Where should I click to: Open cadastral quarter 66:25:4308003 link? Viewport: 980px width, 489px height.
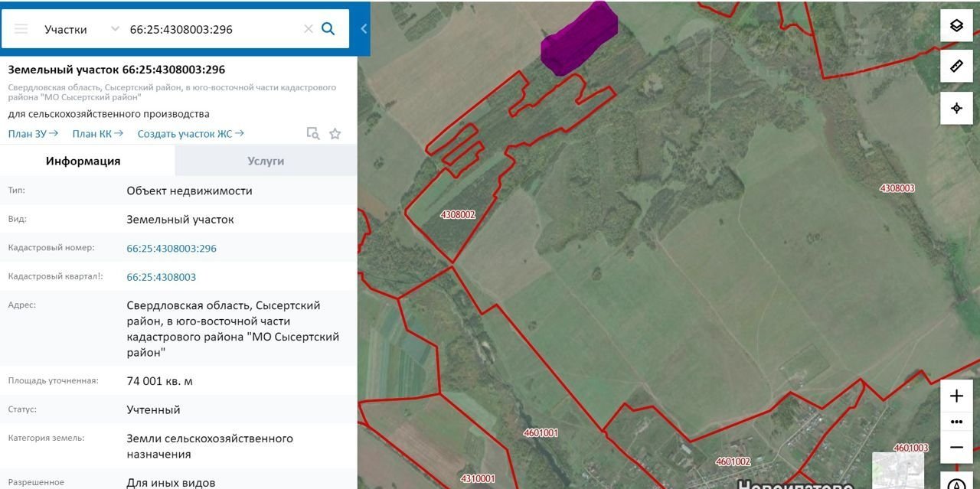coord(161,277)
